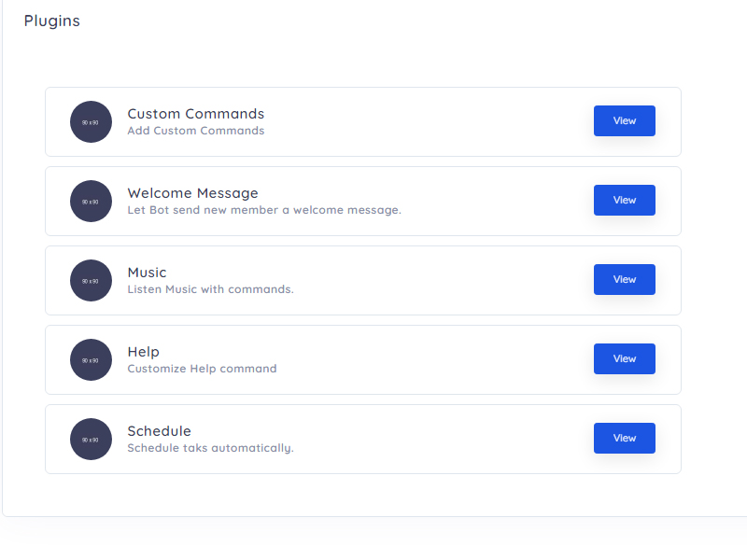Click the Welcome Message plugin avatar icon

point(91,201)
